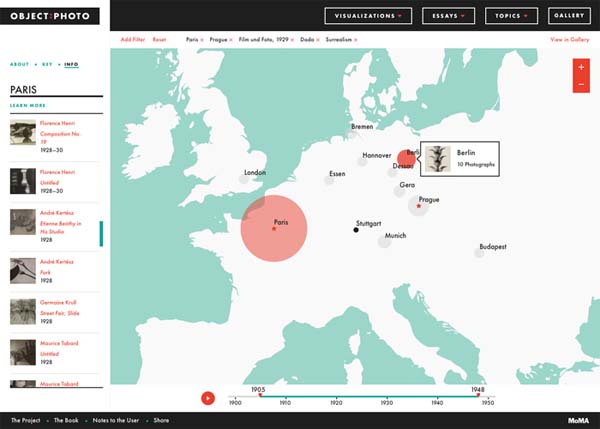The width and height of the screenshot is (600, 429).
Task: Click the Add Filter link
Action: click(133, 39)
